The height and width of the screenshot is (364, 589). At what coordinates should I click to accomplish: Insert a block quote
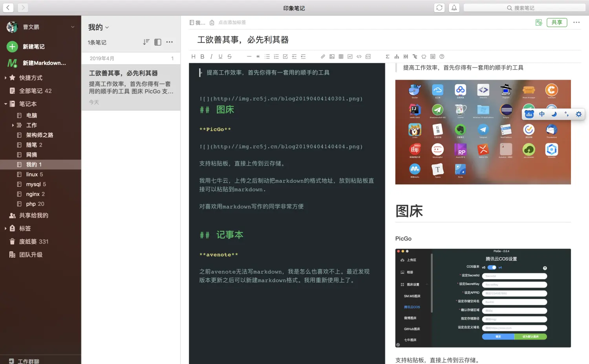tap(258, 56)
